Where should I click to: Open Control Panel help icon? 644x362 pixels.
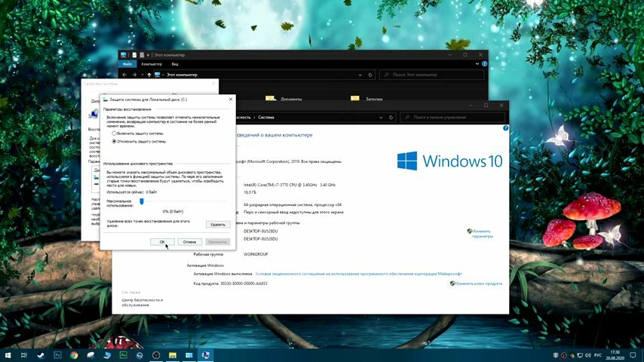[505, 128]
